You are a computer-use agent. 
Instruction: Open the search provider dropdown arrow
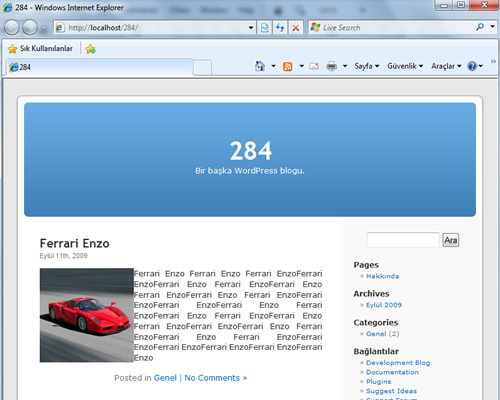pyautogui.click(x=492, y=26)
